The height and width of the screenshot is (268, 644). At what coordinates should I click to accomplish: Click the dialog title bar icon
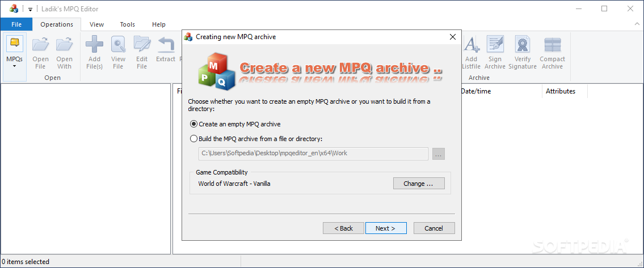point(188,36)
